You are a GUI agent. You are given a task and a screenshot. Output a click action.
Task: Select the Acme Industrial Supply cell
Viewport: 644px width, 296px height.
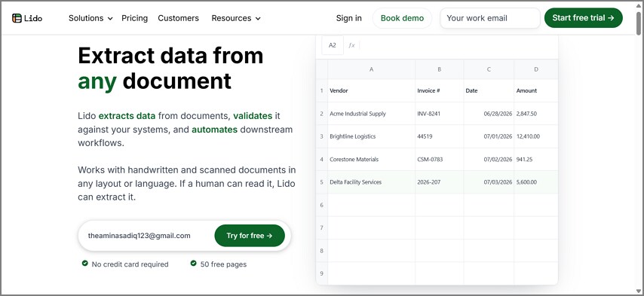coord(371,114)
